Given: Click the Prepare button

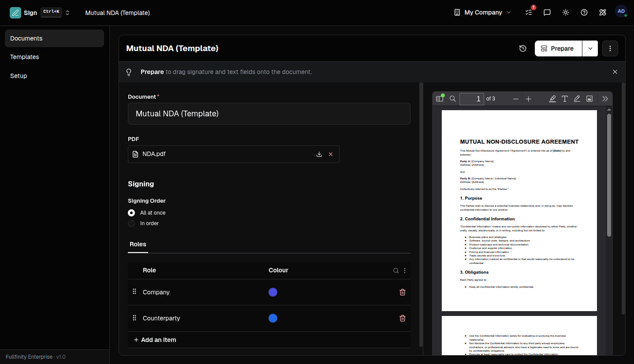Looking at the screenshot, I should pos(558,48).
